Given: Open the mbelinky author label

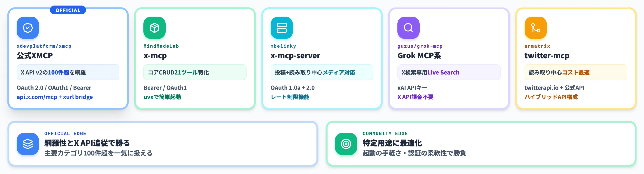Looking at the screenshot, I should pyautogui.click(x=283, y=46).
